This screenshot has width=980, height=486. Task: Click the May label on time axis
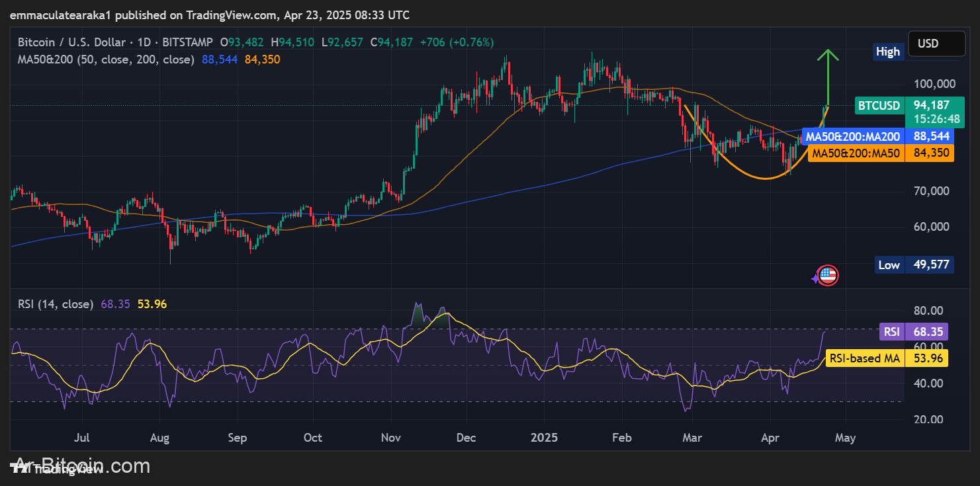(845, 438)
